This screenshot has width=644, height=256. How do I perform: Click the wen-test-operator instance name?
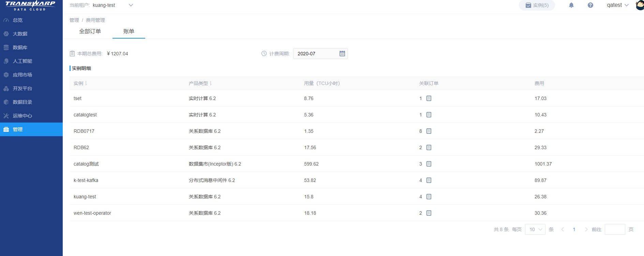(x=92, y=213)
